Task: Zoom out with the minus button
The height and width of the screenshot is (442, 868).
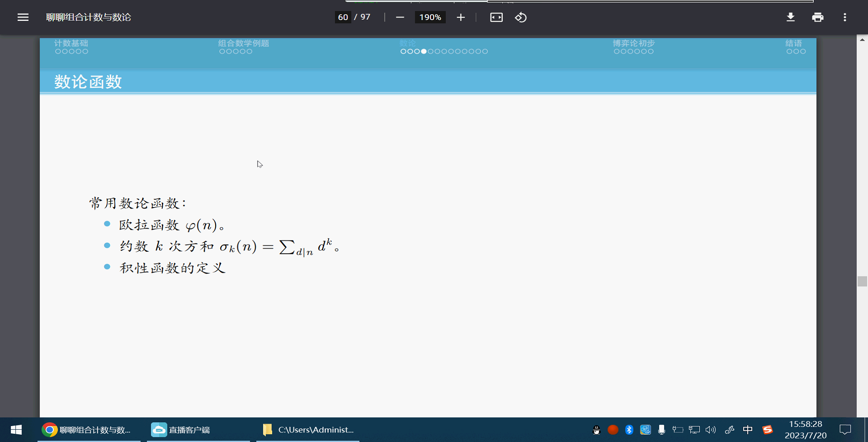Action: click(400, 17)
